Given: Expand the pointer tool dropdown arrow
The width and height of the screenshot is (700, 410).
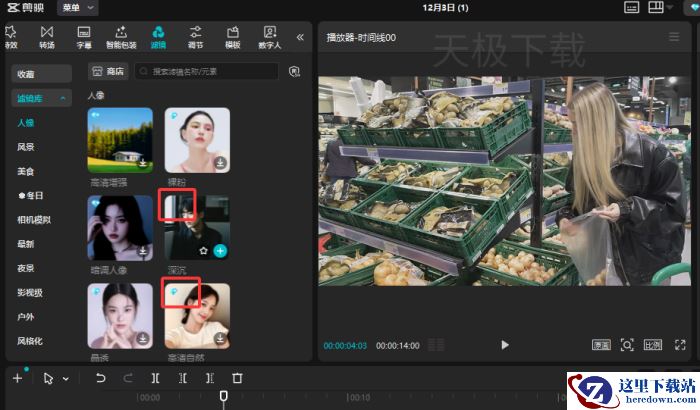Looking at the screenshot, I should pos(66,379).
